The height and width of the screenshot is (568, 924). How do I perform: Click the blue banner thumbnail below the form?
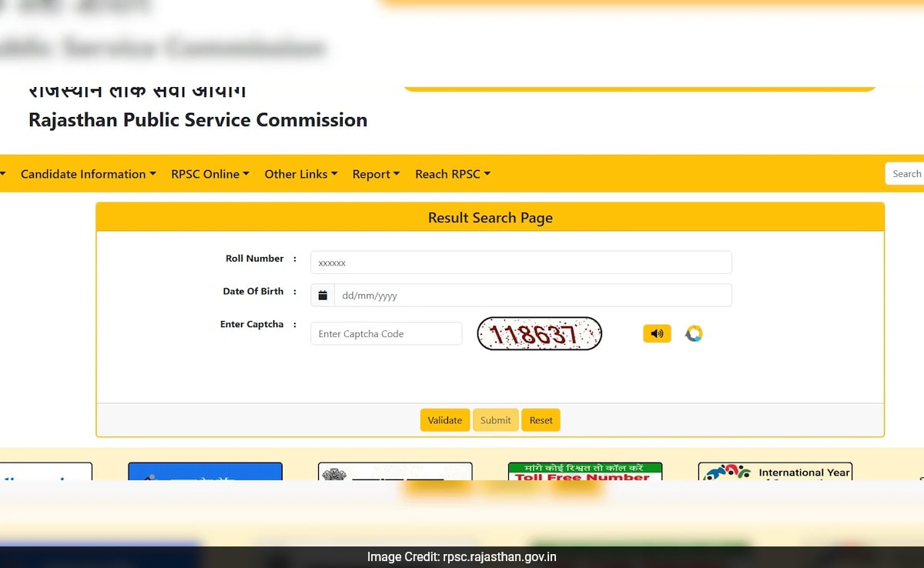click(x=205, y=471)
